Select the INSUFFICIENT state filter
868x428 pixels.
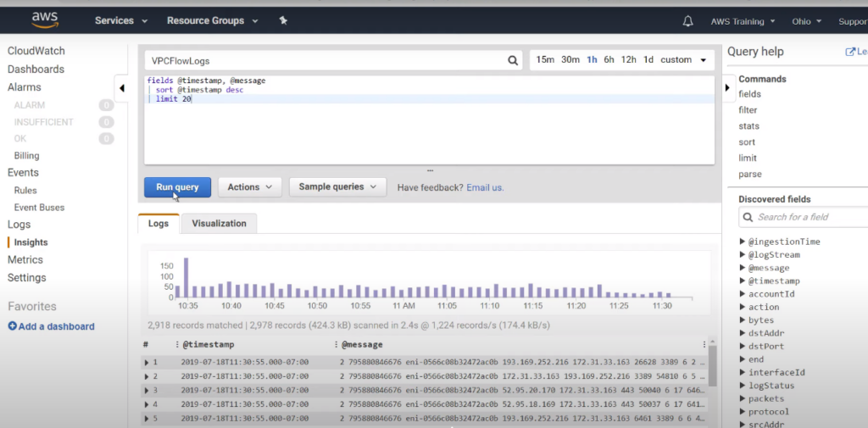(44, 122)
